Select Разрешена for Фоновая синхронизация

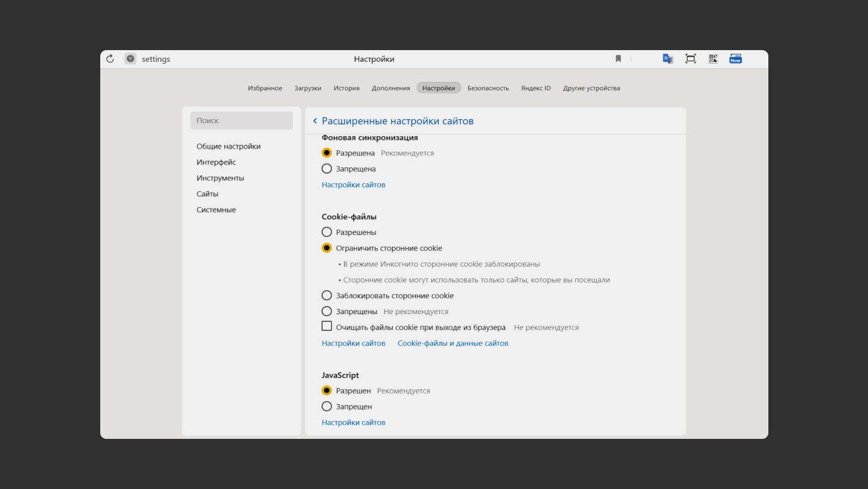point(326,153)
